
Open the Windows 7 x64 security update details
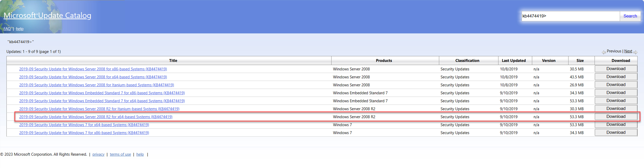[84, 125]
